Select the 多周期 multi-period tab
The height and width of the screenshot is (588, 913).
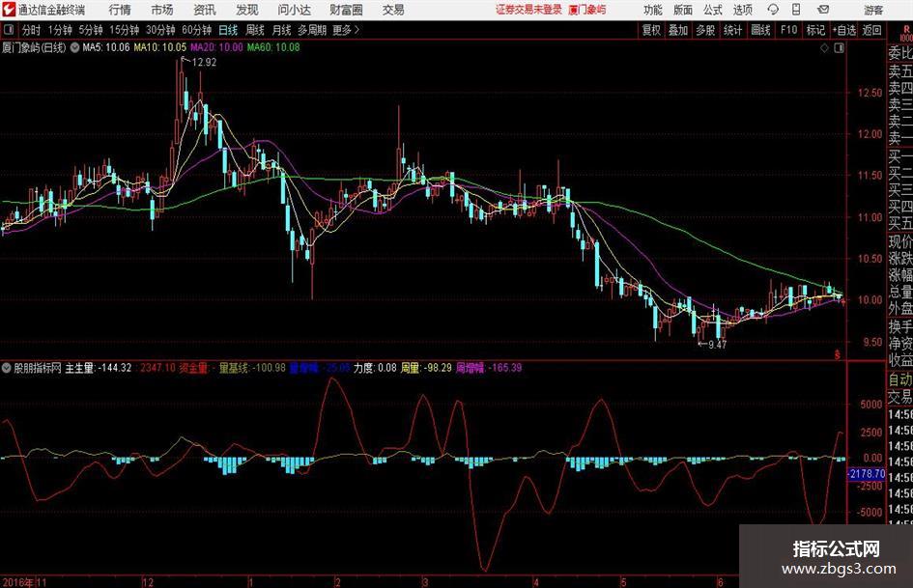pos(312,30)
